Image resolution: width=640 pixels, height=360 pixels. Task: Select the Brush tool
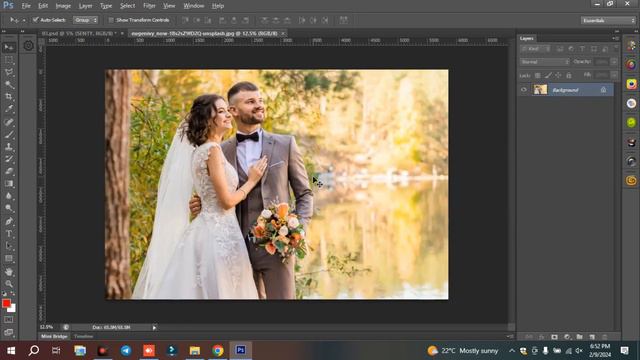(9, 134)
